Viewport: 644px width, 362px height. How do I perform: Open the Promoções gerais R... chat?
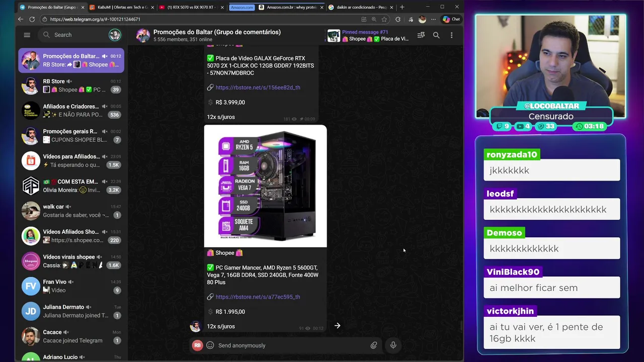point(71,136)
